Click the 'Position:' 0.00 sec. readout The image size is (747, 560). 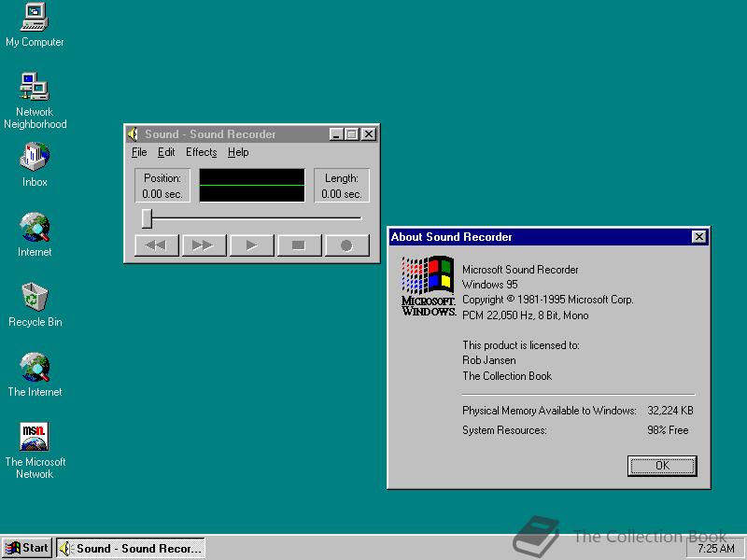[x=162, y=185]
